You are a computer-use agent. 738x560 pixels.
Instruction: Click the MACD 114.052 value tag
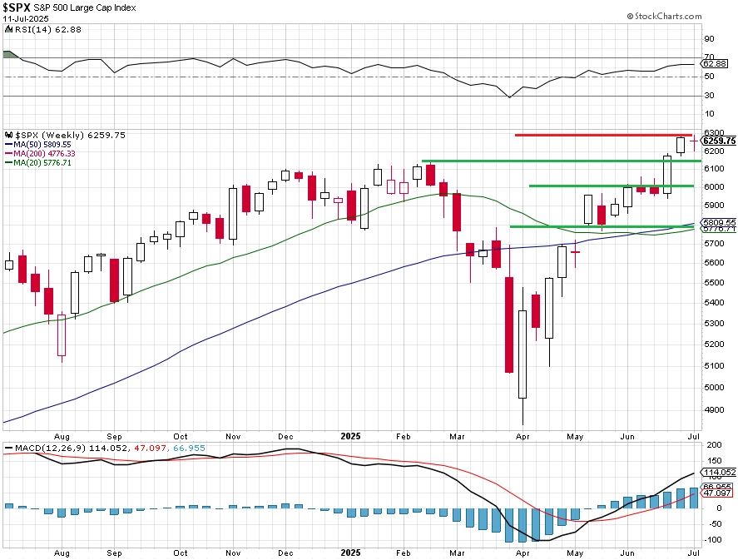tap(718, 473)
